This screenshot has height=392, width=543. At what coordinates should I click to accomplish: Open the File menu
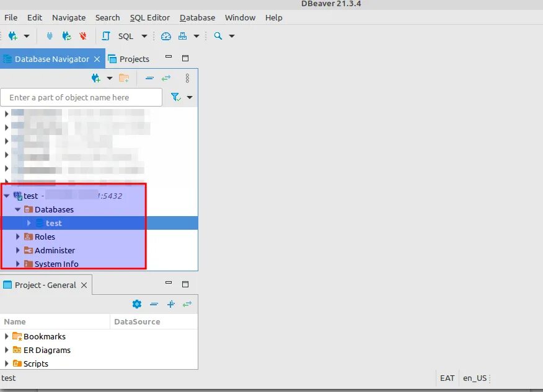[11, 17]
